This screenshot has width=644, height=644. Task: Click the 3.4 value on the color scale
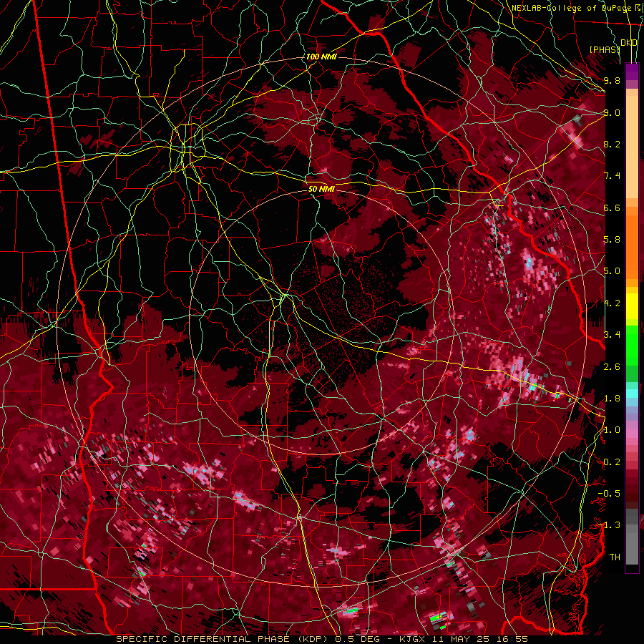612,335
